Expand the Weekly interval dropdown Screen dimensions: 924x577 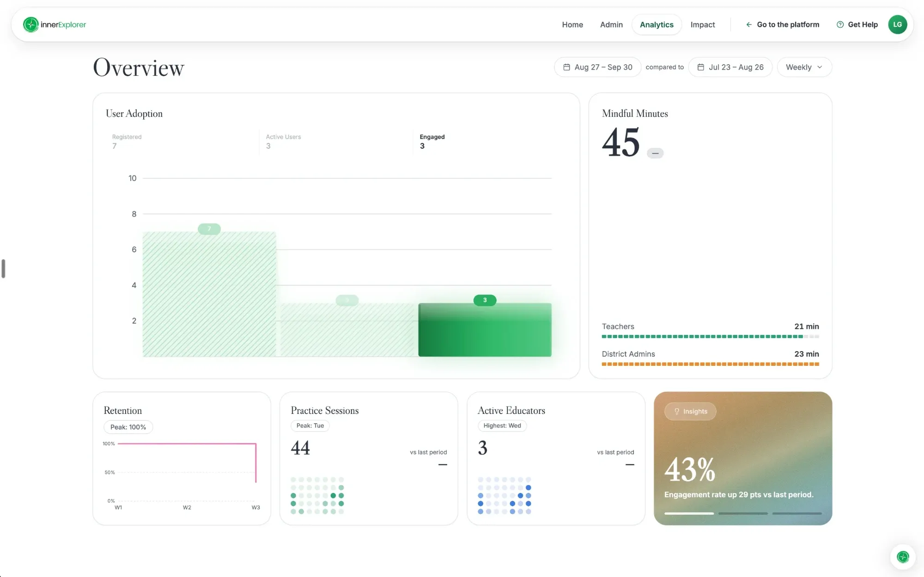pos(804,67)
